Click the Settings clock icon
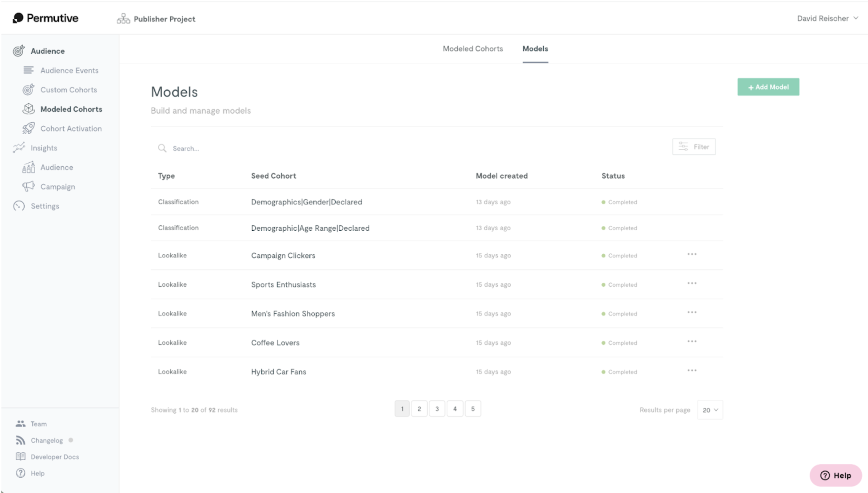The height and width of the screenshot is (493, 868). click(x=18, y=206)
